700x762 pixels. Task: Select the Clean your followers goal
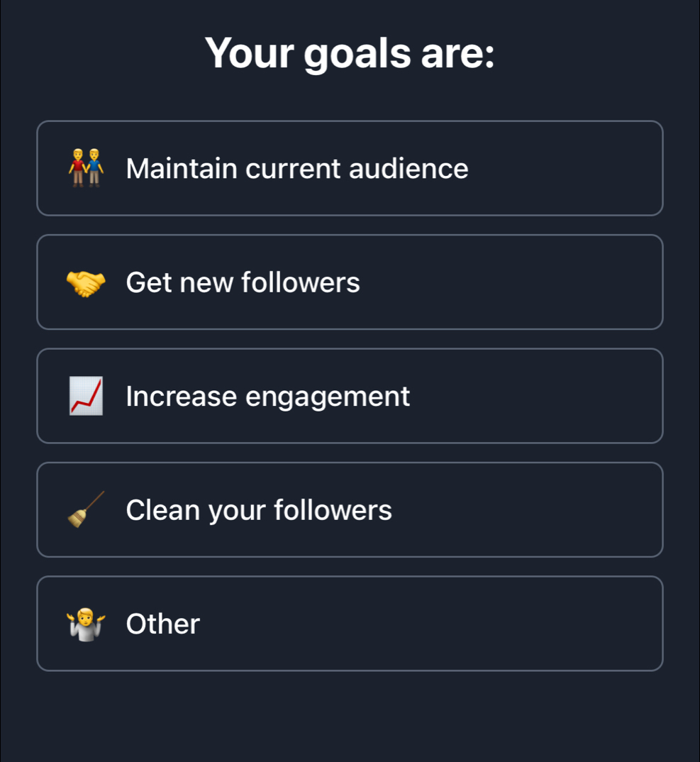pyautogui.click(x=350, y=509)
